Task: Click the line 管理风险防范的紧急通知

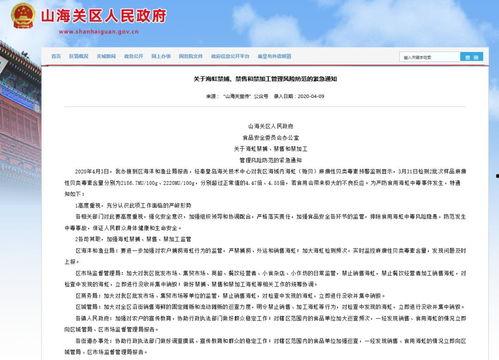Action: coord(270,160)
